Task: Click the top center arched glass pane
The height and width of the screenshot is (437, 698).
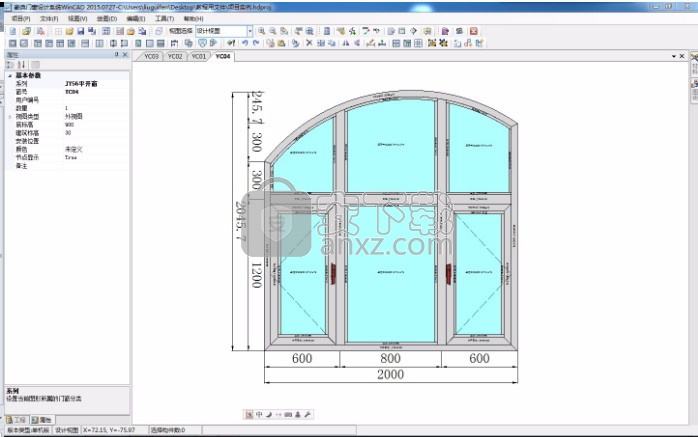Action: pyautogui.click(x=390, y=146)
